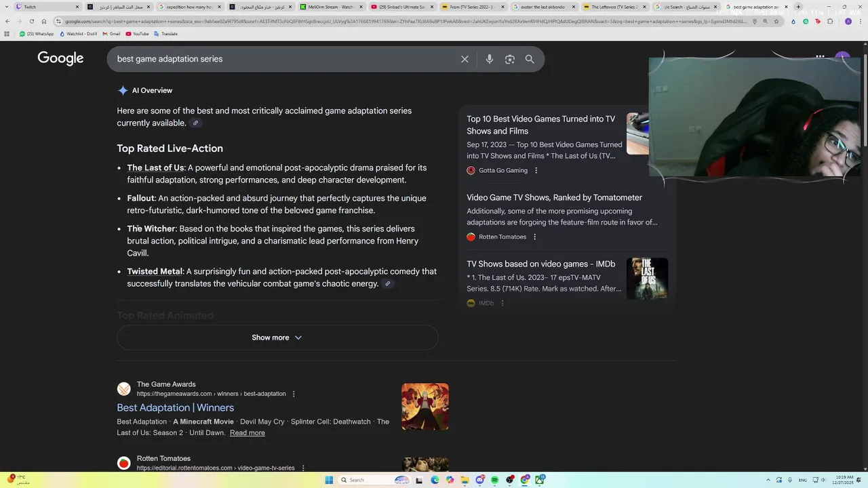Viewport: 868px width, 488px height.
Task: Click the 'AI Overview' label
Action: [x=152, y=91]
